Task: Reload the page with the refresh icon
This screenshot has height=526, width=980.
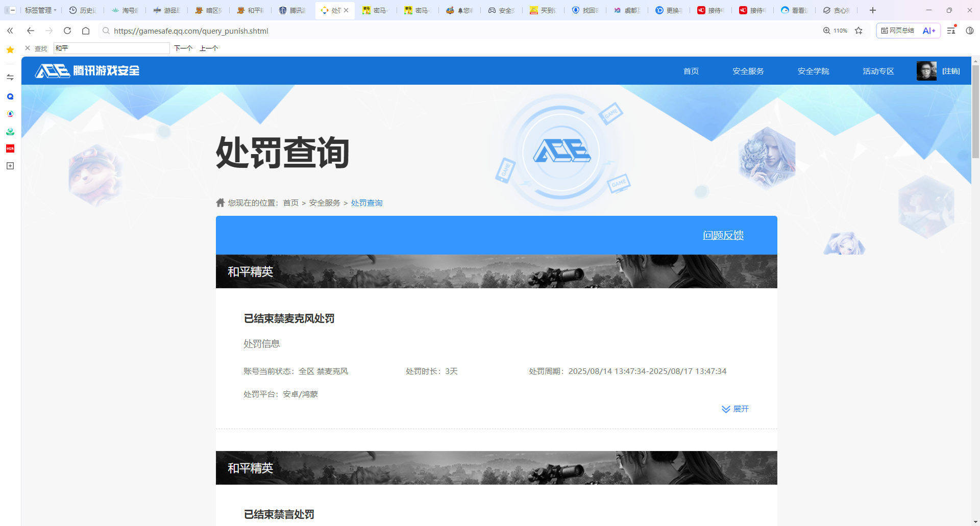Action: click(67, 31)
